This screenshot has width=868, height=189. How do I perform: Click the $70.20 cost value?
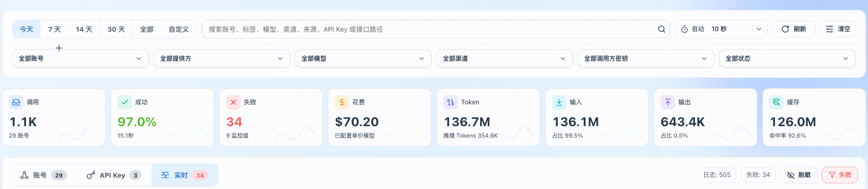point(357,122)
